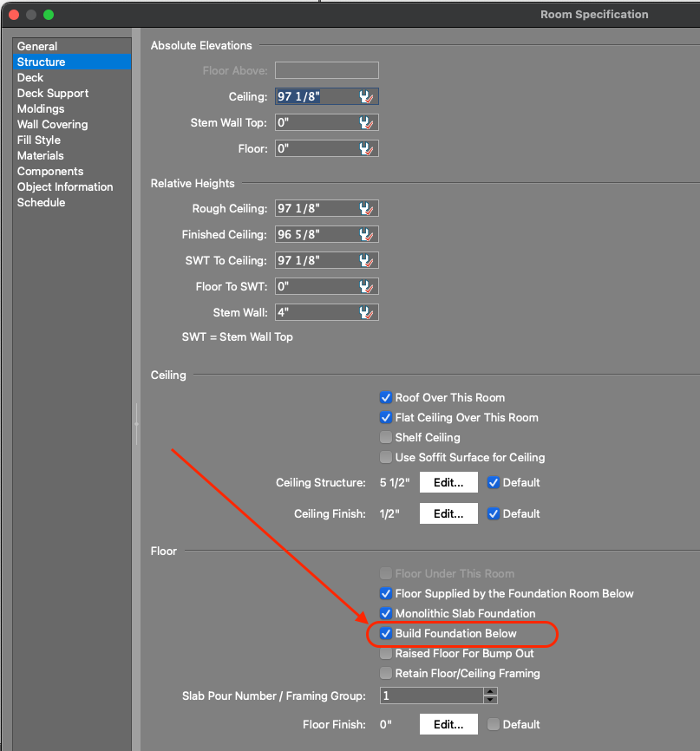Click the sidebar splitter handle
The height and width of the screenshot is (751, 700).
[x=136, y=423]
